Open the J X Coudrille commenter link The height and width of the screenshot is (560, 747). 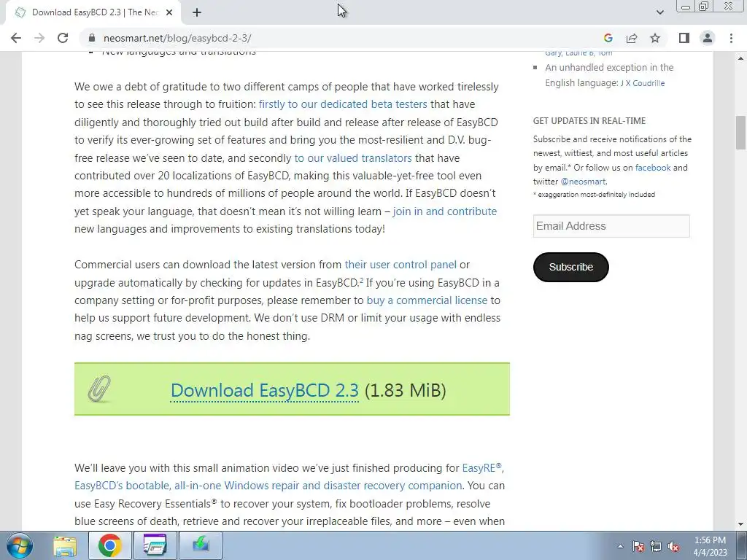[x=642, y=83]
